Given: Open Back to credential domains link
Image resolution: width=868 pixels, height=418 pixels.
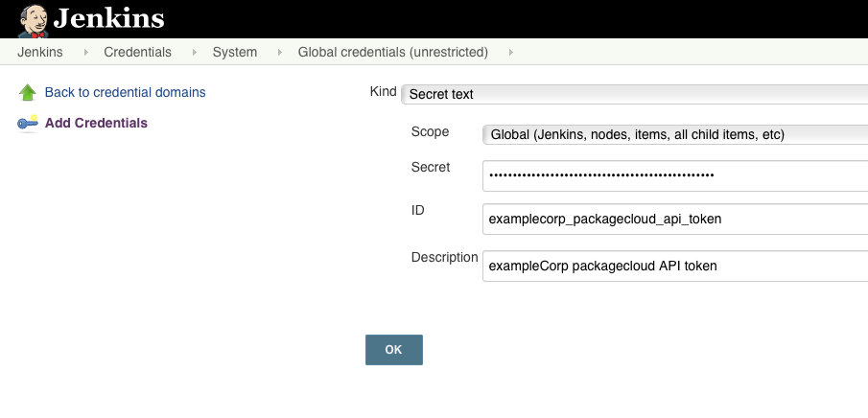Looking at the screenshot, I should 125,92.
